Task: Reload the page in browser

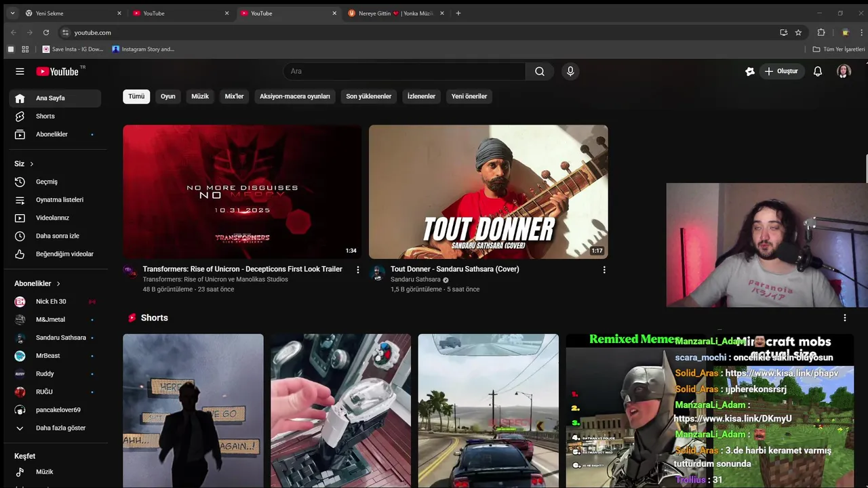Action: click(x=46, y=33)
